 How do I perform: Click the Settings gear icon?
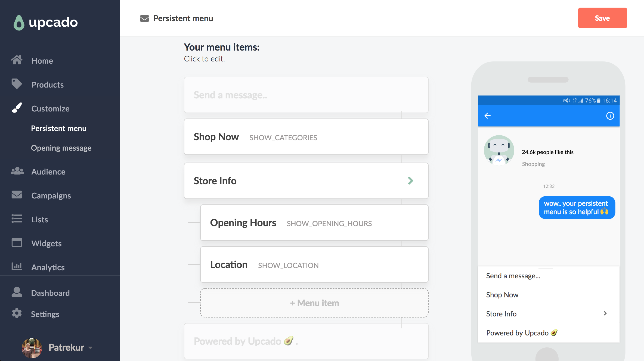[x=17, y=313]
